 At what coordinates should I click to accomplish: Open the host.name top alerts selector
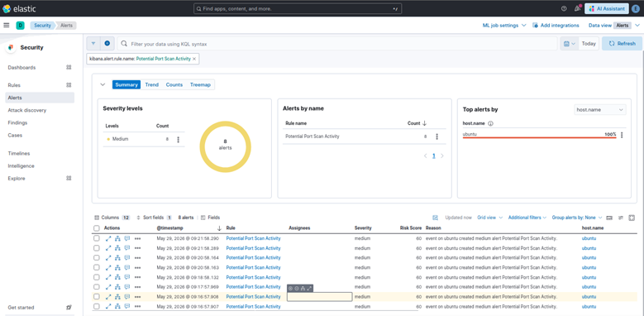[x=599, y=110]
